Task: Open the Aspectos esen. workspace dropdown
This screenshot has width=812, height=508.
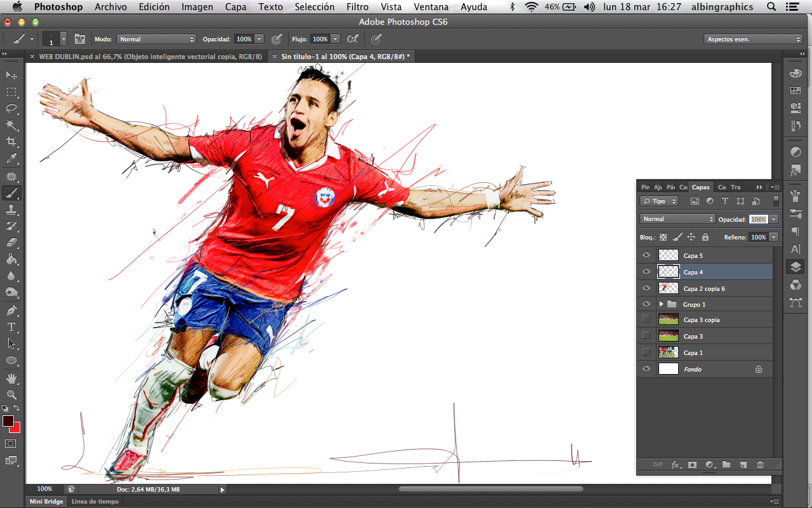Action: pos(754,39)
